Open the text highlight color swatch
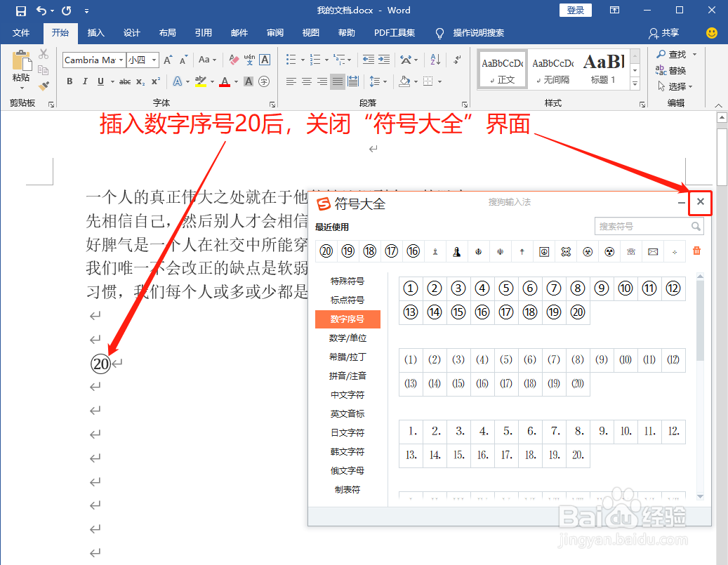728x565 pixels. pyautogui.click(x=201, y=82)
